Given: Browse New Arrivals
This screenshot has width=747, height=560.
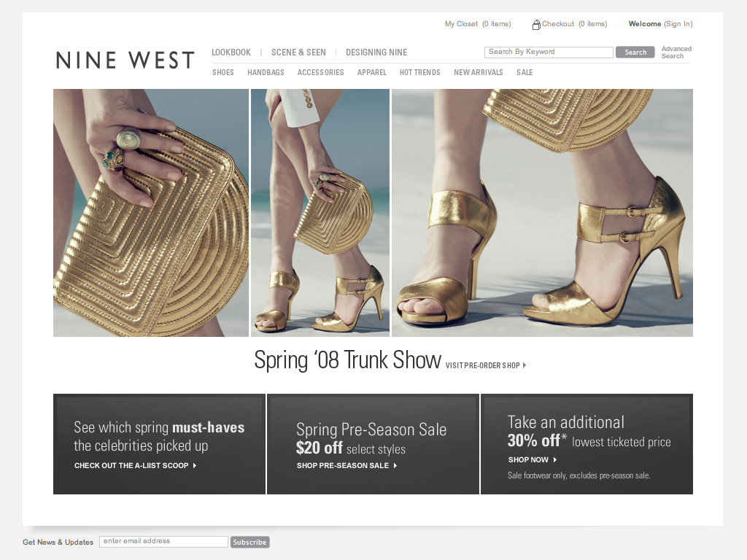Looking at the screenshot, I should click(479, 72).
